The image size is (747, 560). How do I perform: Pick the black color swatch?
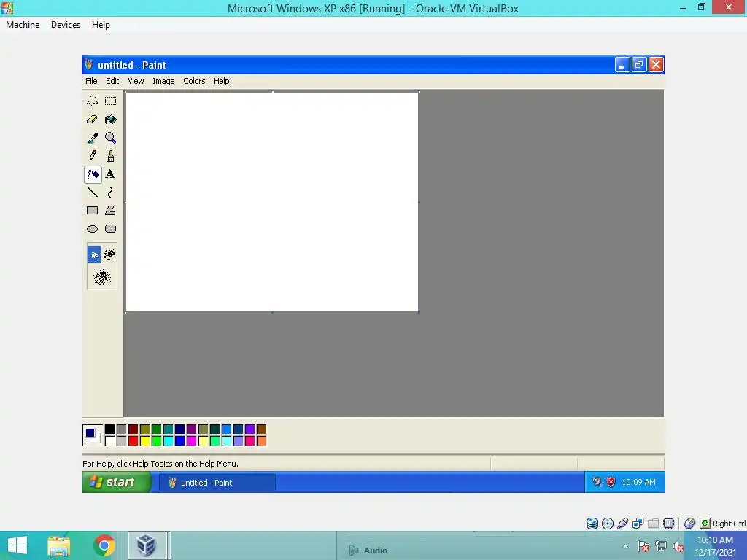[x=109, y=429]
